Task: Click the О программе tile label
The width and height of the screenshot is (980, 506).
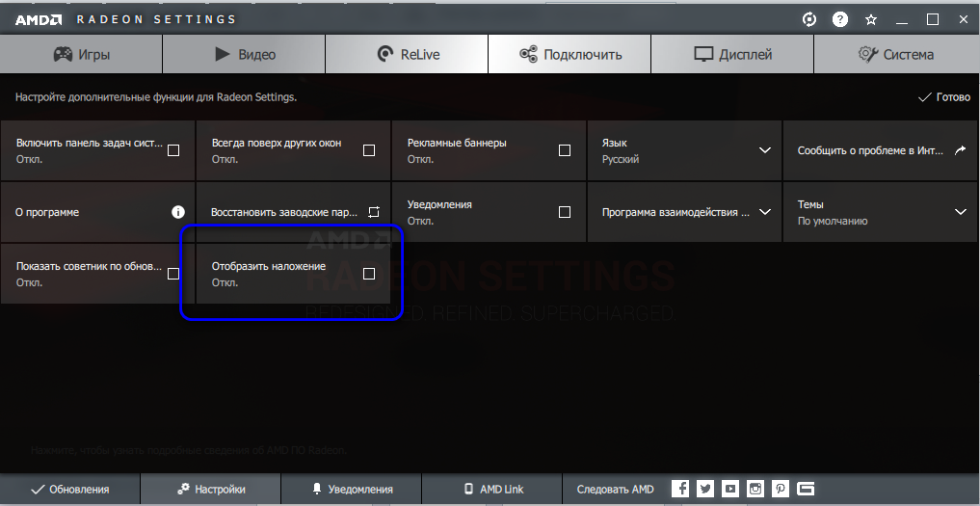Action: (x=47, y=212)
